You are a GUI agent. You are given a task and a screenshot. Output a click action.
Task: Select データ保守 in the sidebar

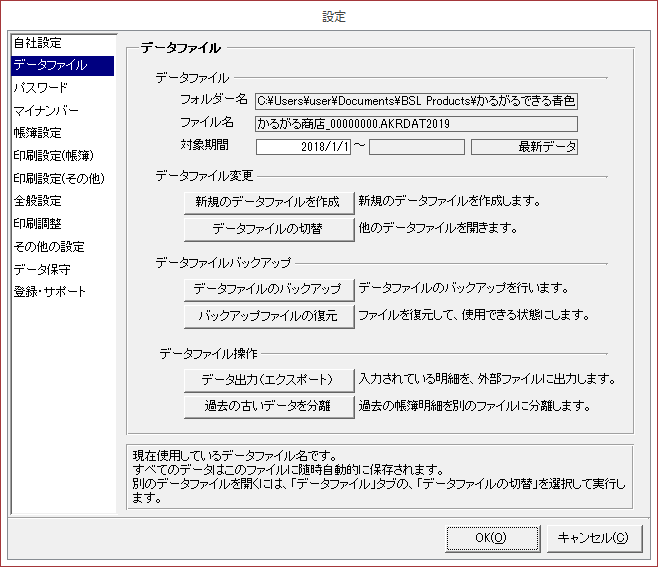pyautogui.click(x=41, y=269)
